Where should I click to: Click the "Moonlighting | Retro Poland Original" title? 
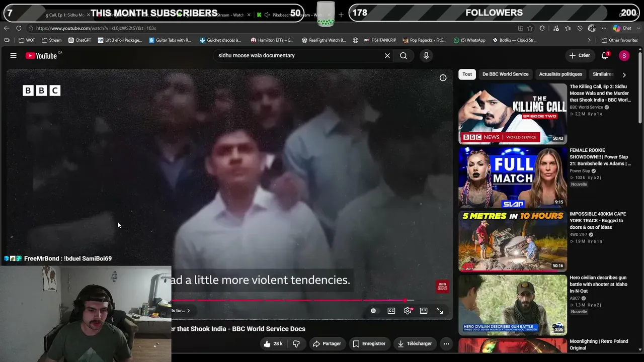point(599,345)
